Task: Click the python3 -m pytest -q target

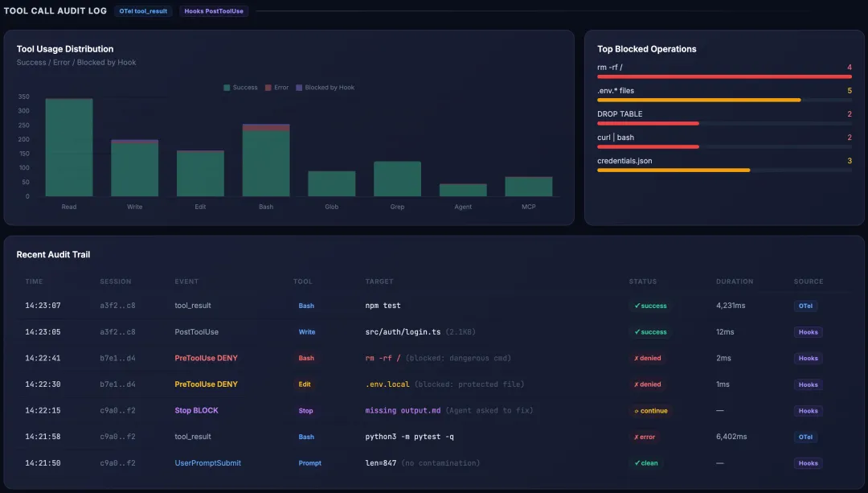Action: pyautogui.click(x=410, y=437)
